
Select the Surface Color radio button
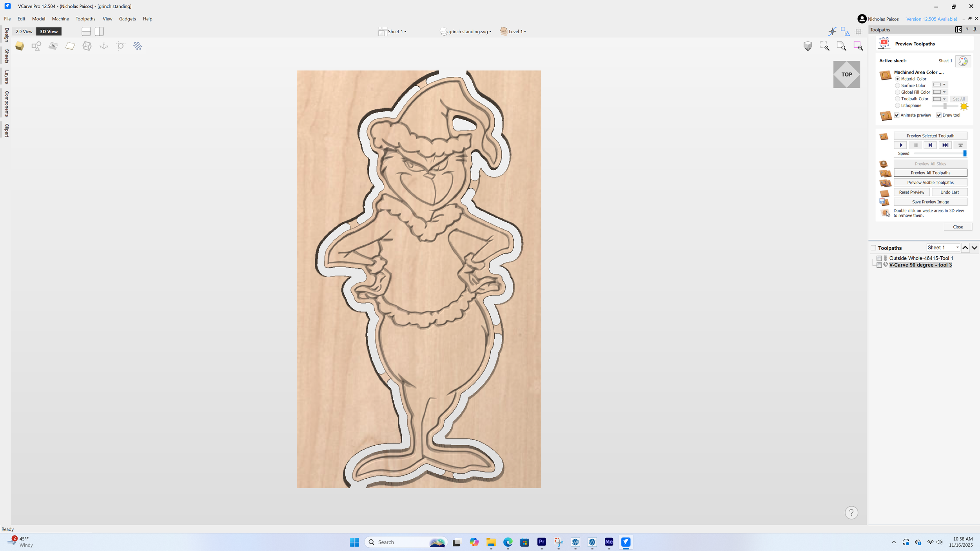pos(897,86)
